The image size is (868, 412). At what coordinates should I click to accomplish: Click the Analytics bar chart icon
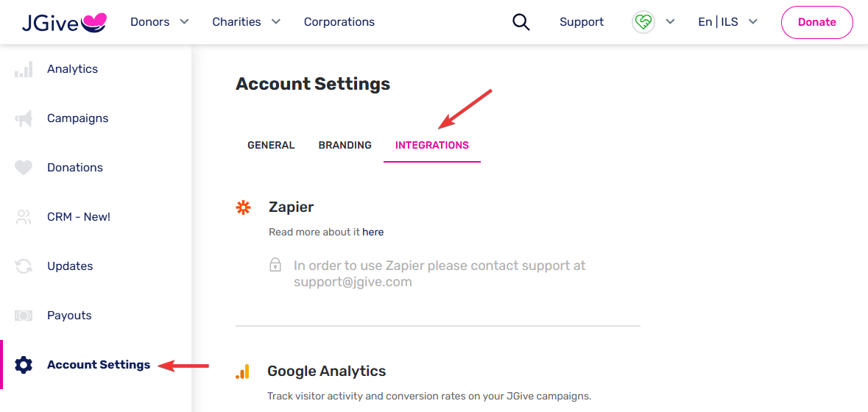24,70
